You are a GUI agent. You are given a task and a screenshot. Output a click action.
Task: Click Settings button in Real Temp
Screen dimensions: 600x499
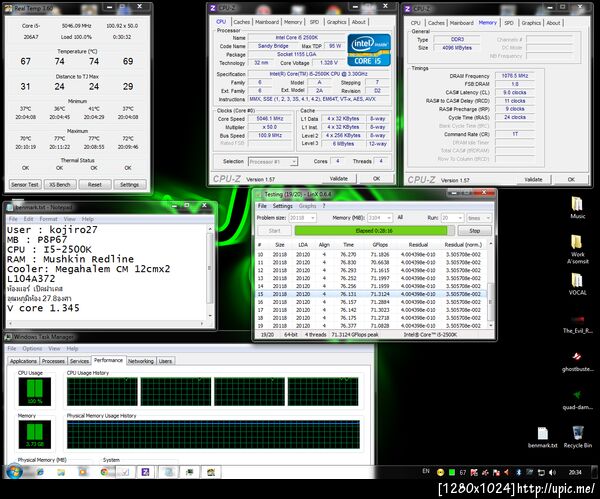point(129,184)
